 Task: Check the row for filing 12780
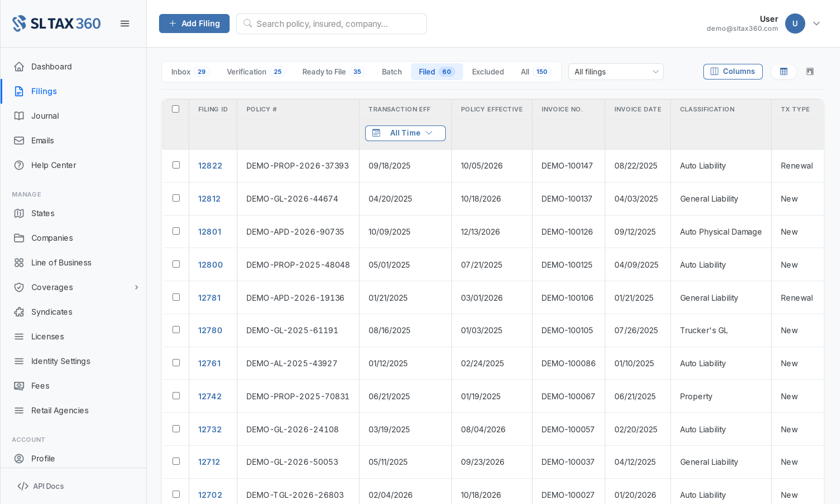pyautogui.click(x=176, y=330)
